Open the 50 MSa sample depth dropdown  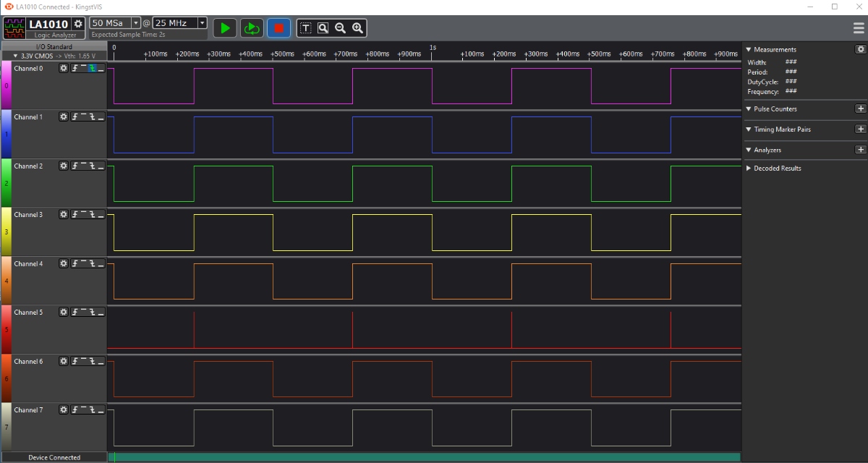tap(136, 23)
